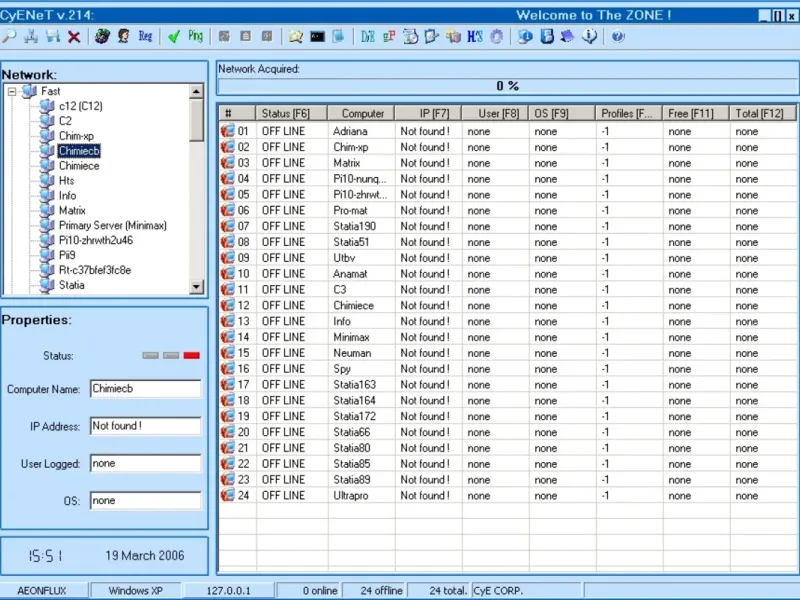Screen dimensions: 800x600
Task: Select row 12 Chimiece in computer list
Action: pos(353,306)
